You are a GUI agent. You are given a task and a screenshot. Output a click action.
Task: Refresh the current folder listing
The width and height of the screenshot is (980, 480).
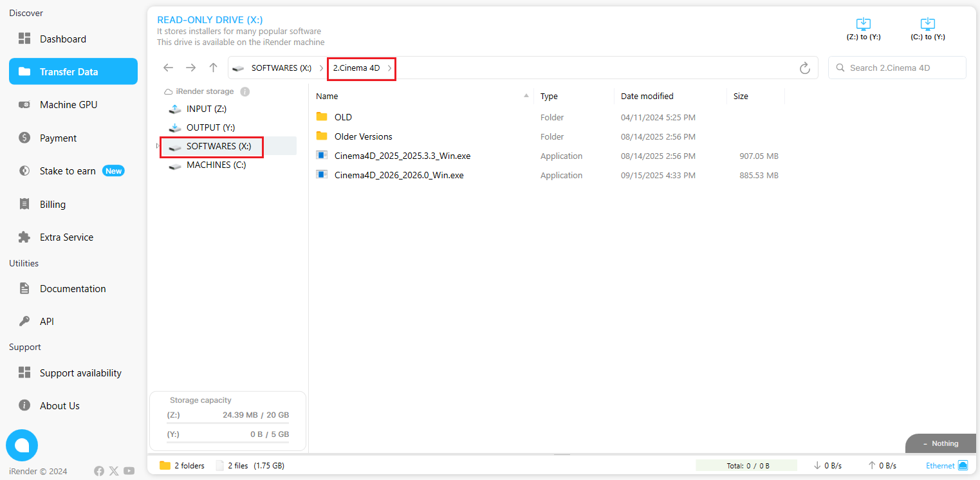pos(804,68)
